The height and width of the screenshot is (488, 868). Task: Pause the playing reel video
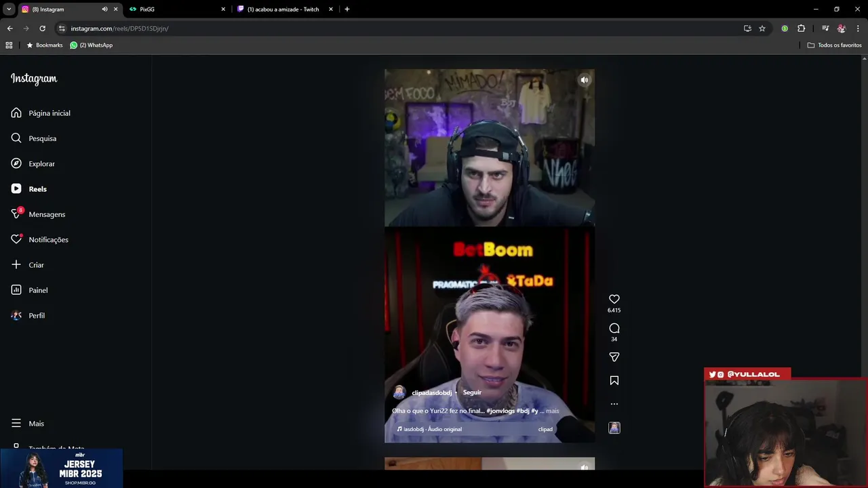(490, 256)
